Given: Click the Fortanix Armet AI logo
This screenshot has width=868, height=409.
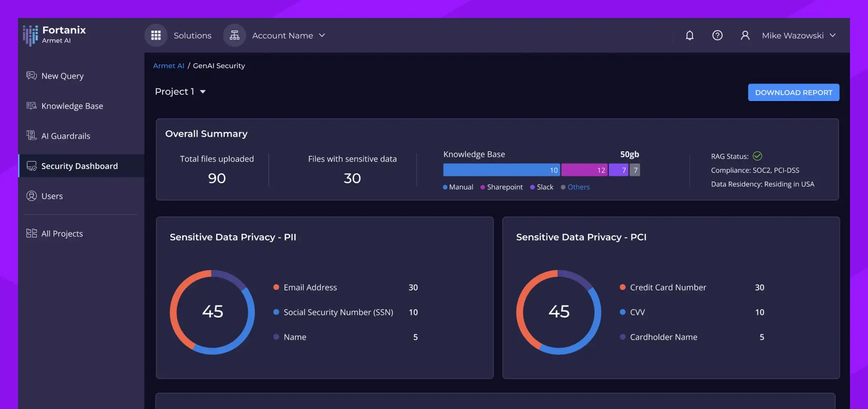Looking at the screenshot, I should pyautogui.click(x=54, y=35).
